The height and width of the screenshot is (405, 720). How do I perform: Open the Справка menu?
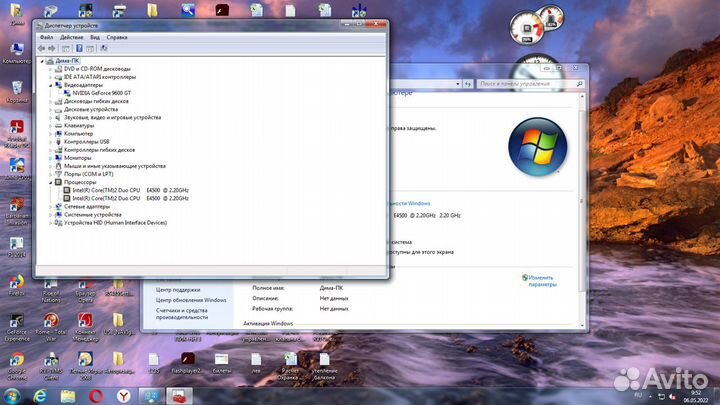coord(117,37)
